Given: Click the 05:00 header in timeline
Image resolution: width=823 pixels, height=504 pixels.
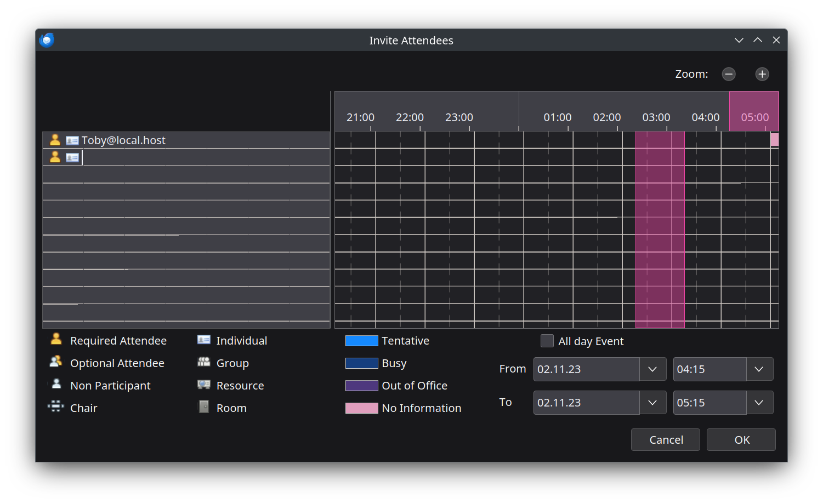Looking at the screenshot, I should pos(754,117).
